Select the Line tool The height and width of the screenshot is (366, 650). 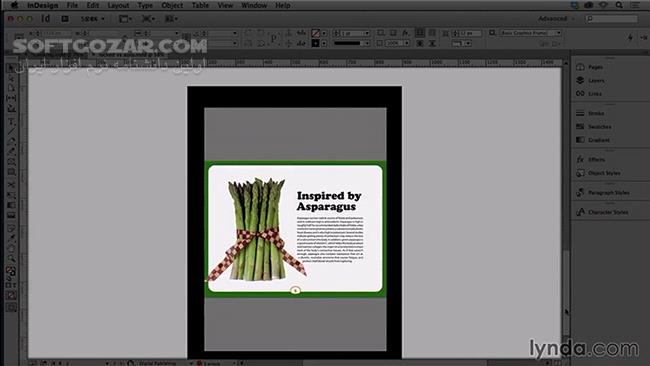coord(11,132)
